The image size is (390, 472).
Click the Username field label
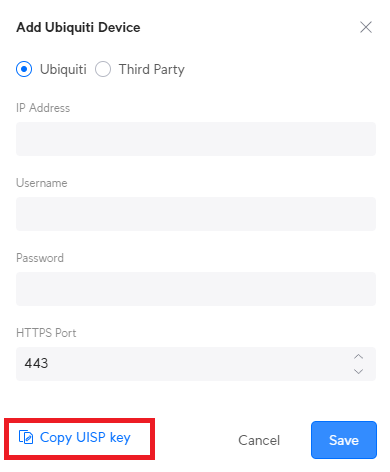coord(42,183)
